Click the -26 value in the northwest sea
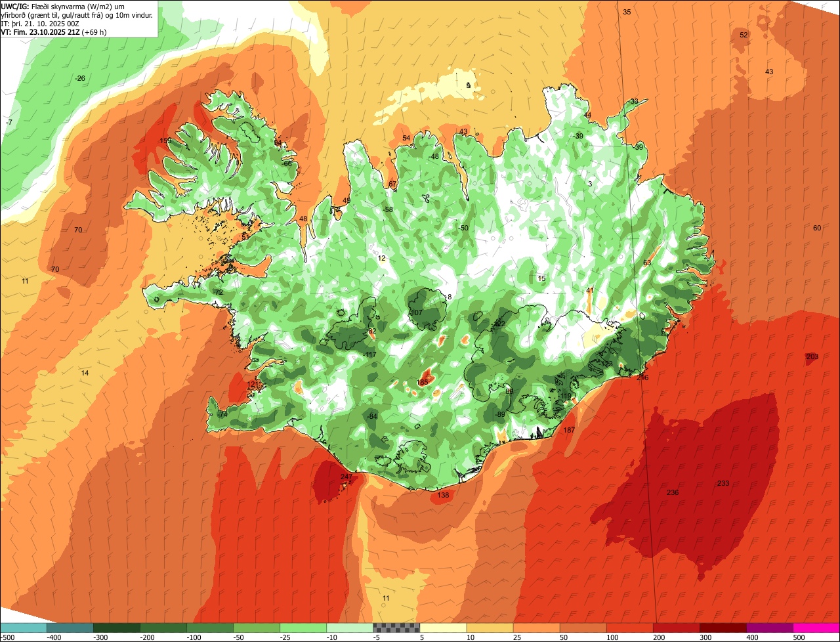Screen dimensions: 840x642 (80, 78)
